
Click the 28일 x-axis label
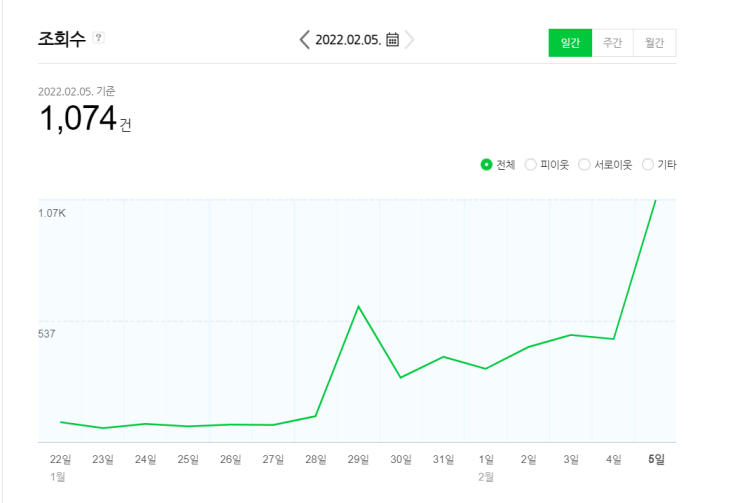tap(316, 459)
